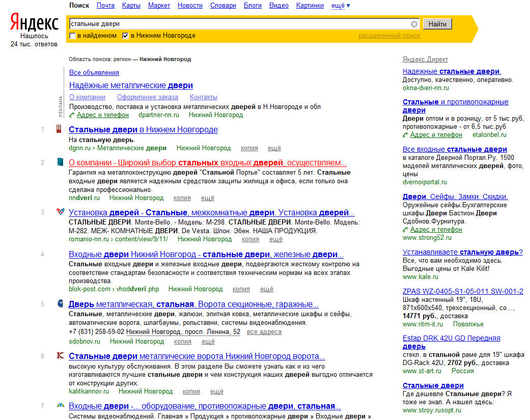Screen dimensions: 530x420
Task: Open the Видео service tab
Action: 279,6
